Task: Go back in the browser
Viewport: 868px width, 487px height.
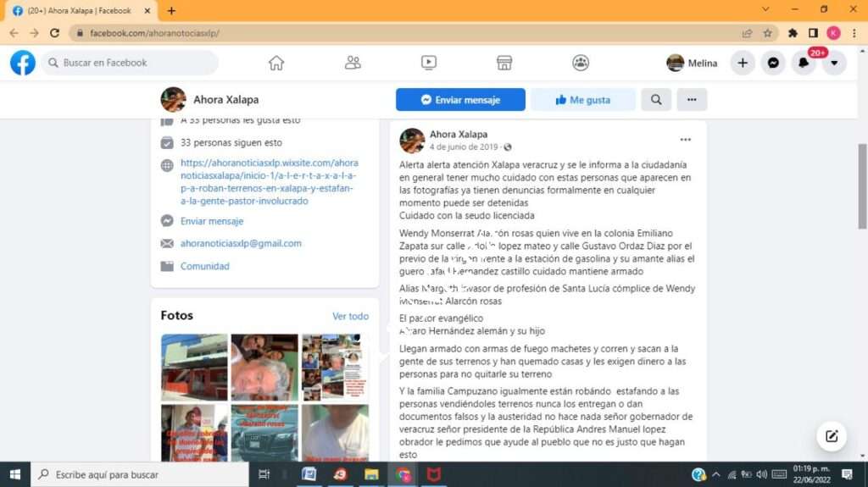Action: tap(14, 33)
